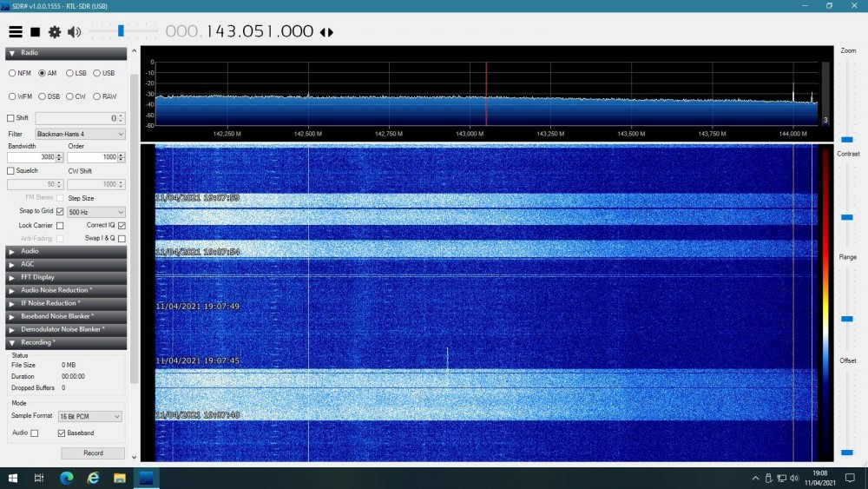The width and height of the screenshot is (868, 489).
Task: Collapse the Radio panel
Action: coord(66,53)
